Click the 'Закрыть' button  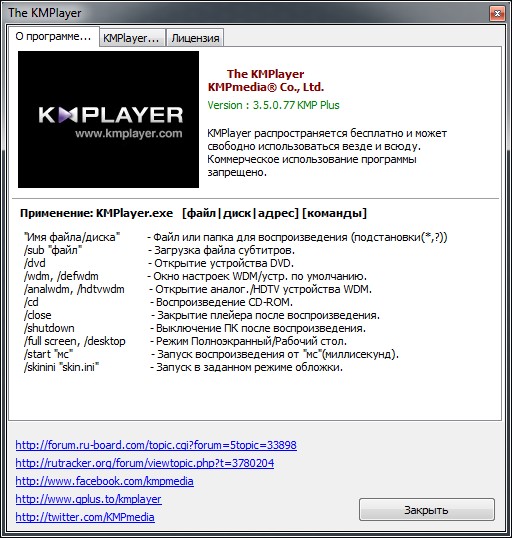pos(427,510)
